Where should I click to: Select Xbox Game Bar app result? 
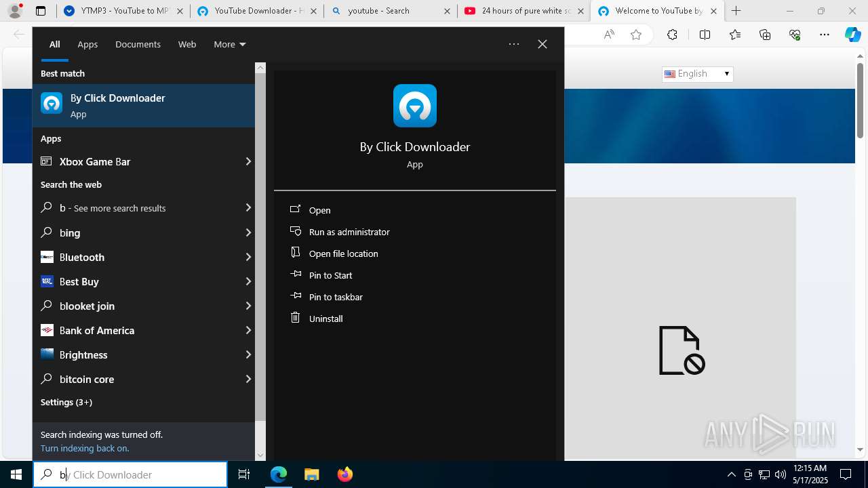137,161
